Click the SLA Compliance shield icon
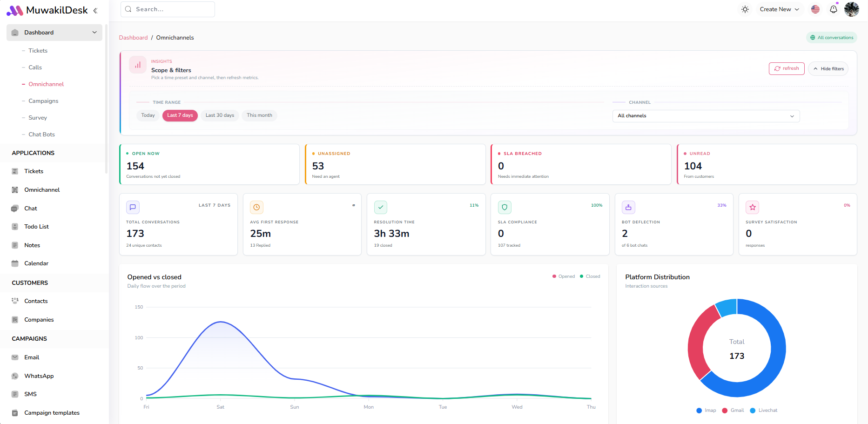 pos(505,207)
